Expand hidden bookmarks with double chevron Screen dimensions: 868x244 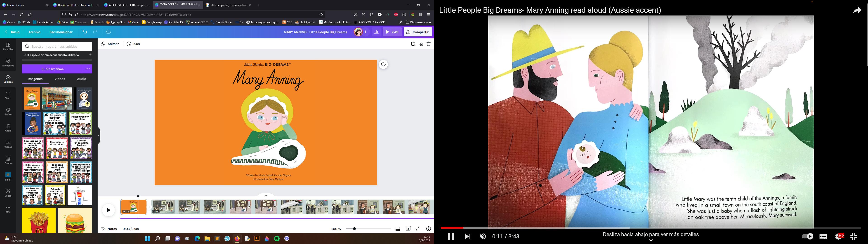(x=401, y=22)
